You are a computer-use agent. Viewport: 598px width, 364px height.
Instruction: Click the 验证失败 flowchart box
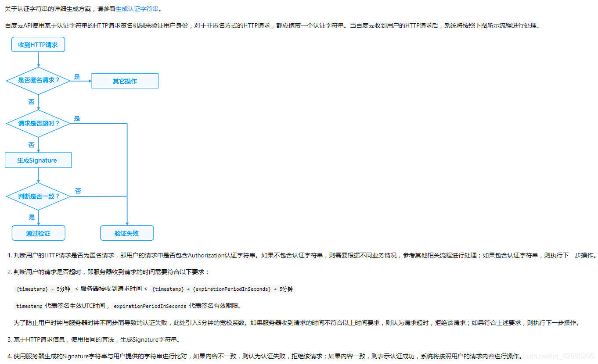(127, 233)
